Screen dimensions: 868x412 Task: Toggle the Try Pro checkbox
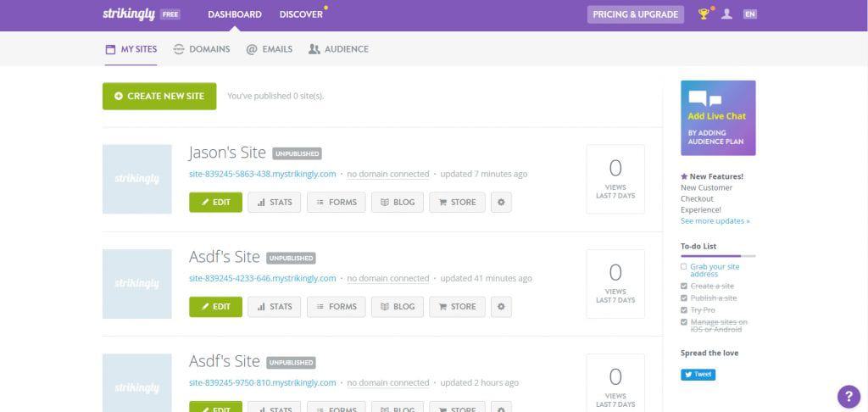pyautogui.click(x=684, y=310)
